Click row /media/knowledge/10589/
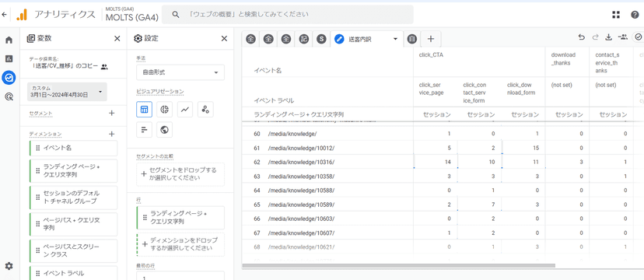644x280 pixels. [443, 205]
